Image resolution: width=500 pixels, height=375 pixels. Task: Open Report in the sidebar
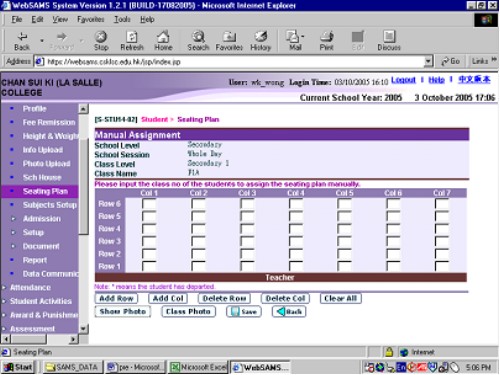35,260
